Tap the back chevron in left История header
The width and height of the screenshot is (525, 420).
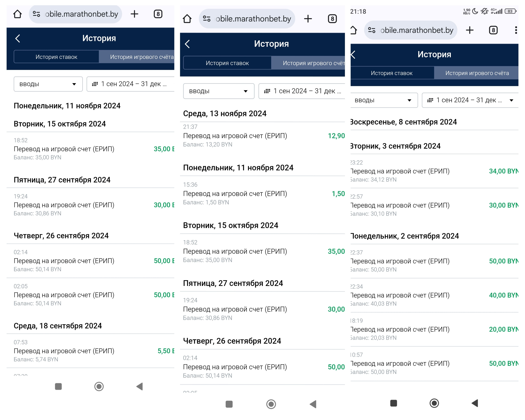(x=18, y=38)
